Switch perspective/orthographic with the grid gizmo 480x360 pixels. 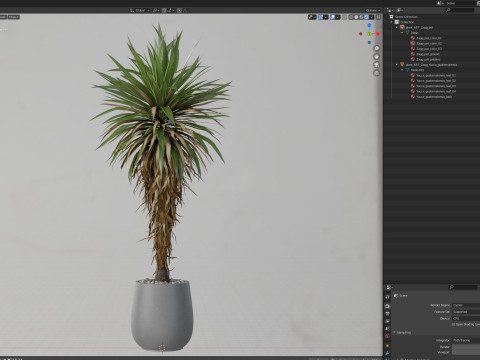(x=377, y=72)
